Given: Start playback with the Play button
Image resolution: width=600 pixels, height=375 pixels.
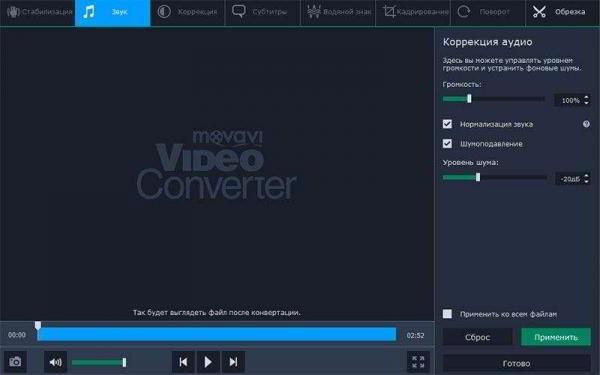Looking at the screenshot, I should [208, 362].
